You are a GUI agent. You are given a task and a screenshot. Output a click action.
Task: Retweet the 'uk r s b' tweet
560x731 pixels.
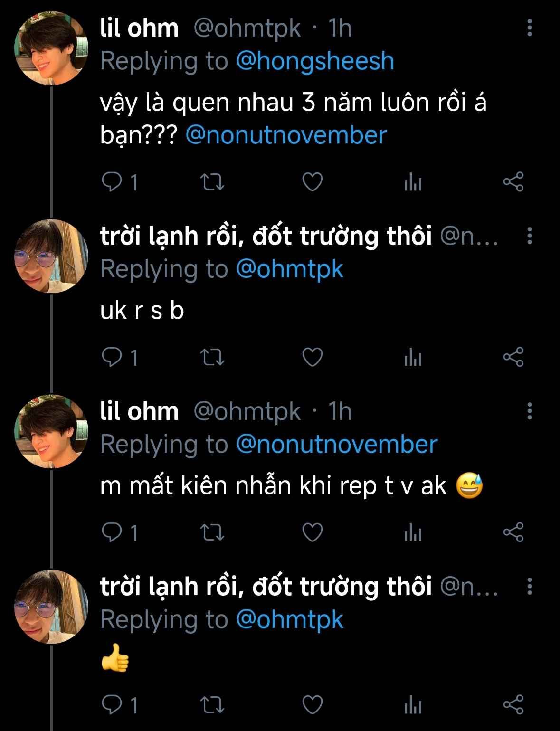pyautogui.click(x=213, y=357)
